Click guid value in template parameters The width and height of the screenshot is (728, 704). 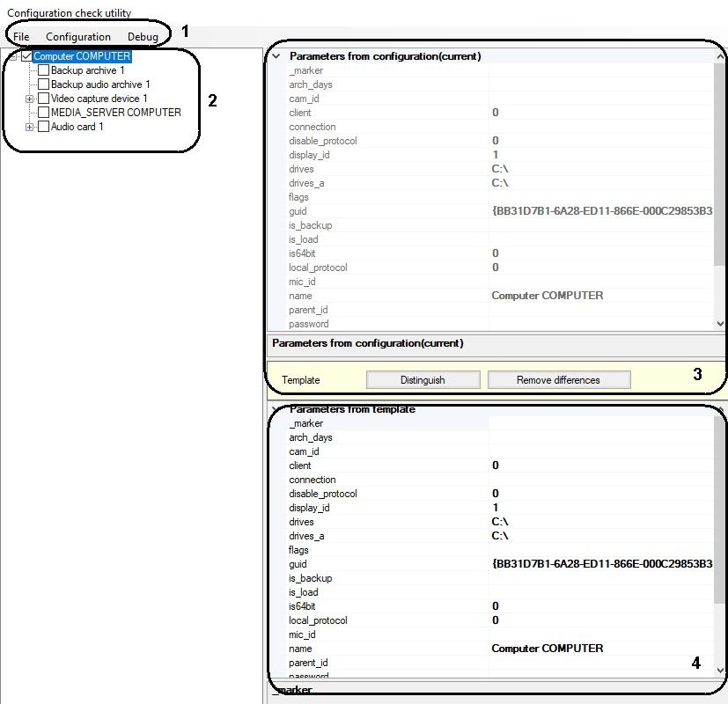click(602, 564)
